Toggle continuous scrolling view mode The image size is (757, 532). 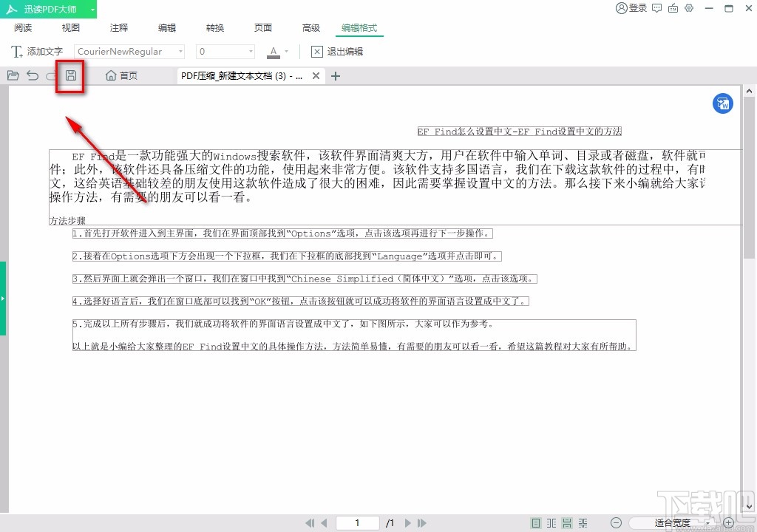(568, 522)
